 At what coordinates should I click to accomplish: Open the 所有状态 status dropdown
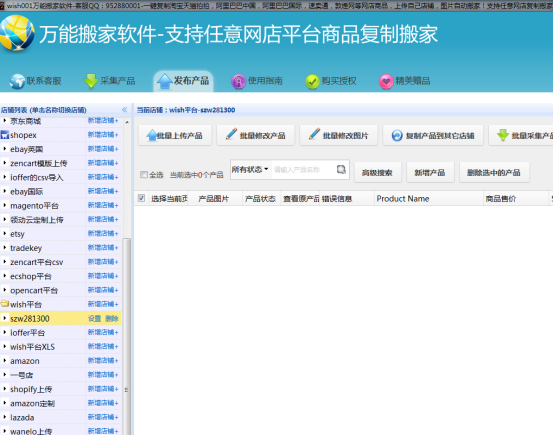pos(250,170)
